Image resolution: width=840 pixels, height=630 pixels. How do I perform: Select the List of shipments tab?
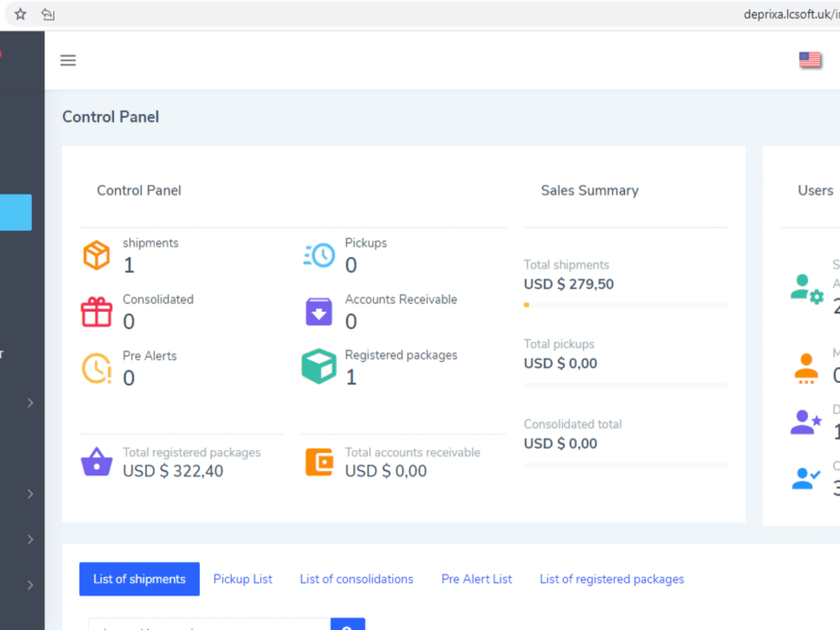pos(139,579)
